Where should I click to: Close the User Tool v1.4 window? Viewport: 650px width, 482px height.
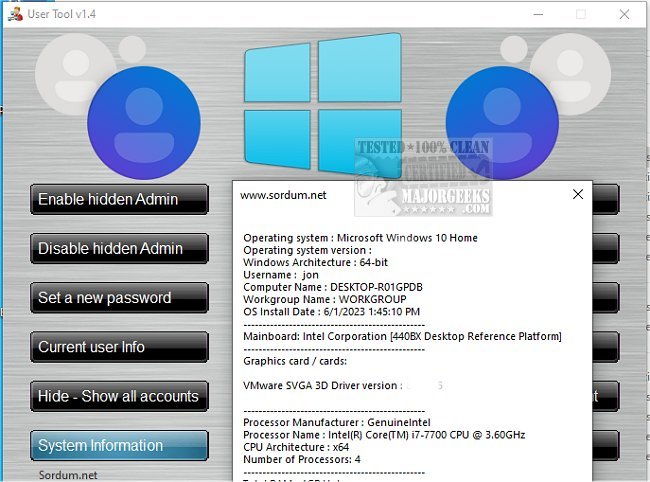pos(624,15)
